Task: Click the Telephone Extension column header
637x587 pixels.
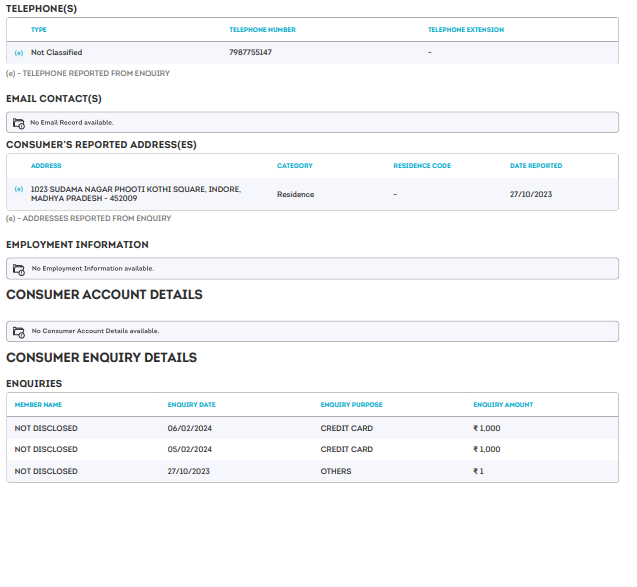Action: (x=465, y=30)
